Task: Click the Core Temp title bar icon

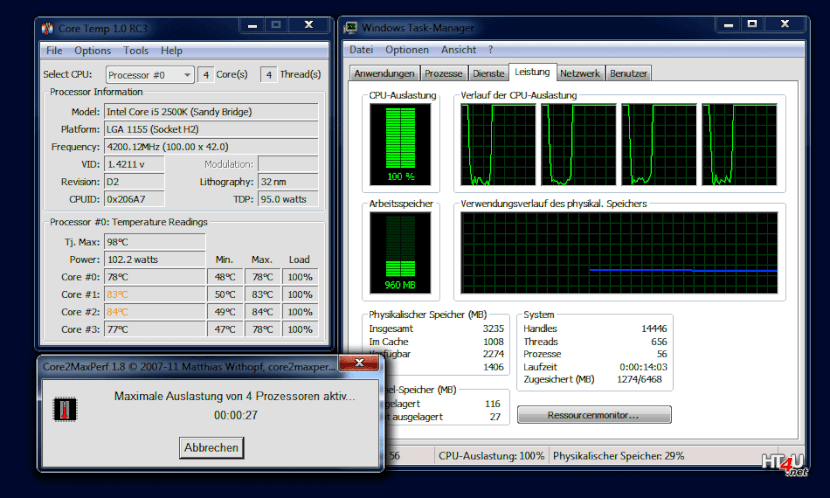Action: [x=47, y=28]
